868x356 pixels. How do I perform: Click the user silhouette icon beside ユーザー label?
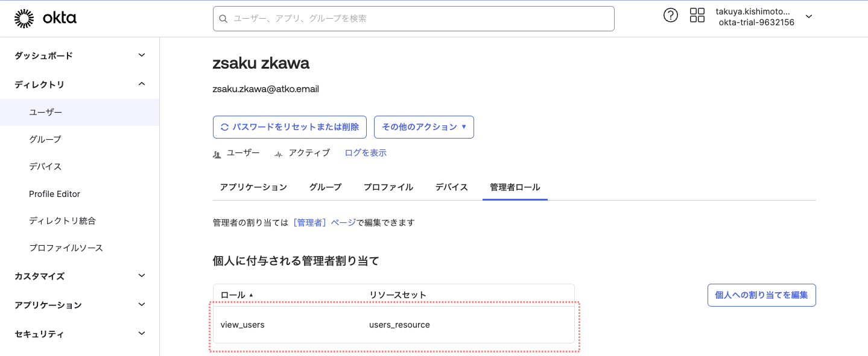(x=217, y=153)
